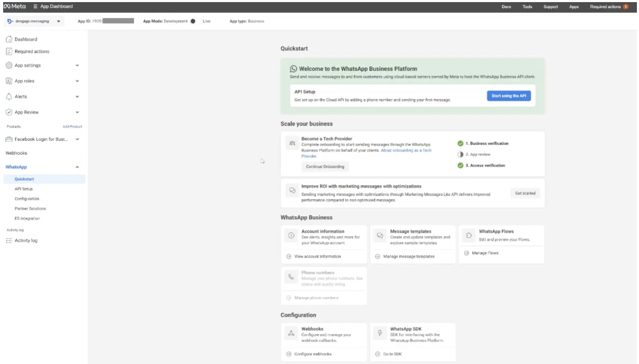
Task: Click 2. App review step
Action: (474, 154)
